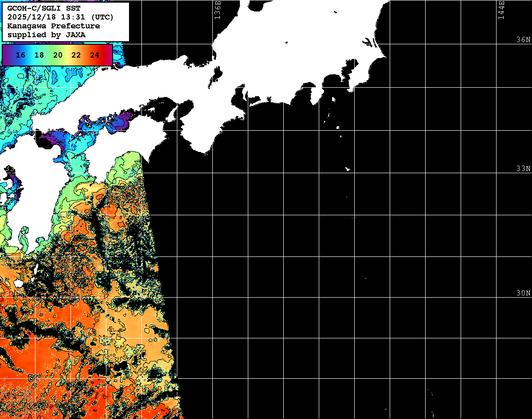Image resolution: width=532 pixels, height=419 pixels.
Task: Click the 18 value on the color scale
Action: (39, 55)
